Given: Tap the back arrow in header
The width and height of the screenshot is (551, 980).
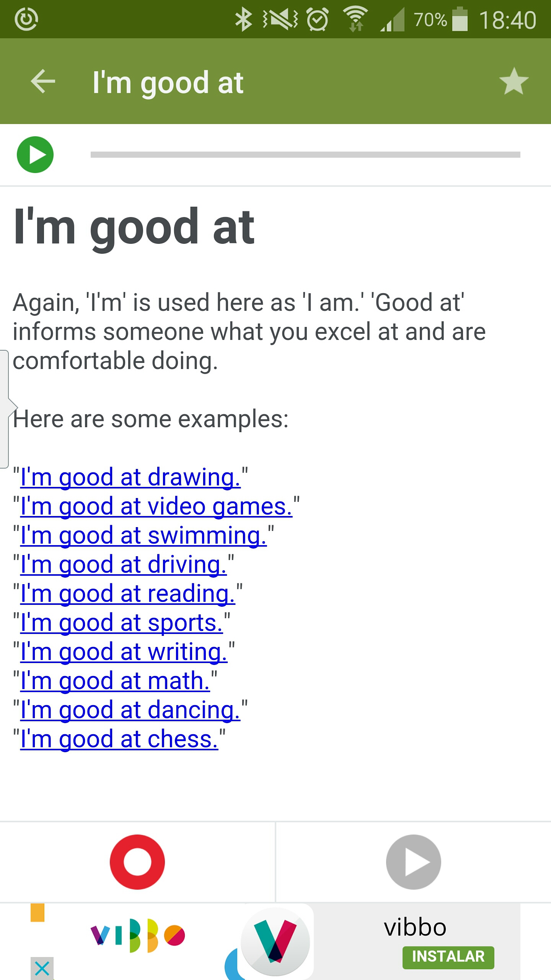Looking at the screenshot, I should point(43,82).
